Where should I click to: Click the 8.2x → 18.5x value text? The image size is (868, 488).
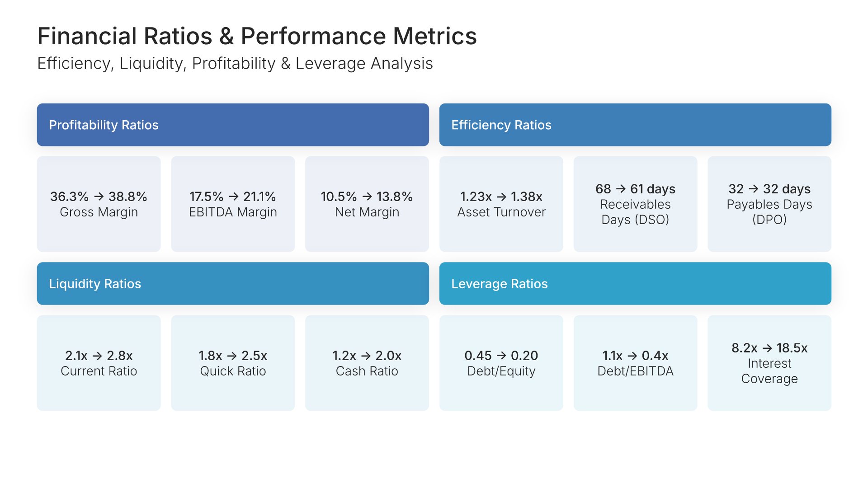coord(769,348)
